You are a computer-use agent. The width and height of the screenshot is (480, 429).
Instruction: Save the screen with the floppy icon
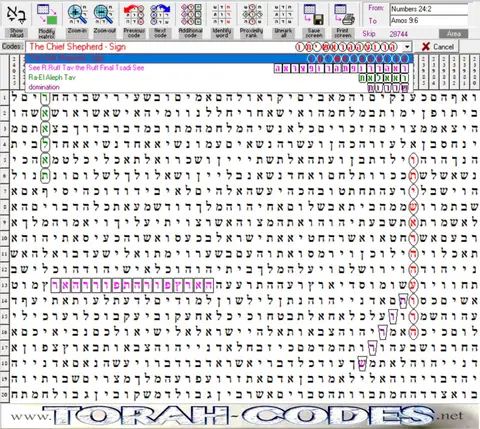(314, 20)
